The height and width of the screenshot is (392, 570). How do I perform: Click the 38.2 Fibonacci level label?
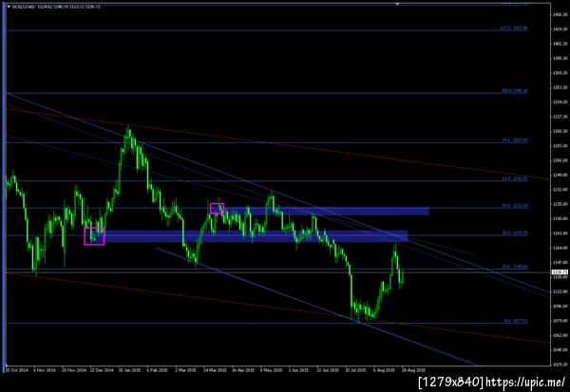[514, 233]
